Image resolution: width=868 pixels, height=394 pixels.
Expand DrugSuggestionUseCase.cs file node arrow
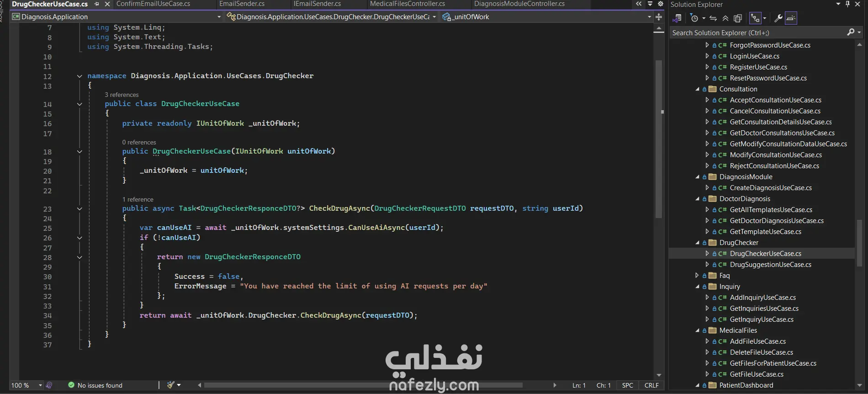[707, 265]
